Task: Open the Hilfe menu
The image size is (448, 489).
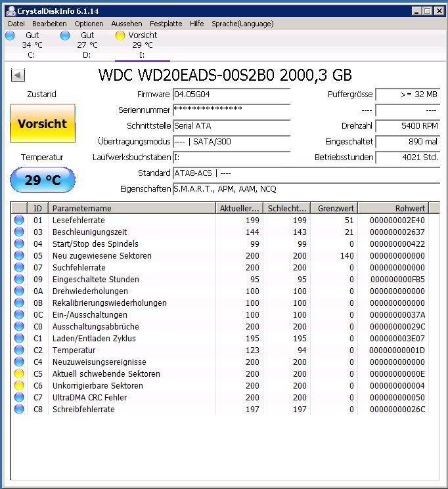Action: [196, 24]
